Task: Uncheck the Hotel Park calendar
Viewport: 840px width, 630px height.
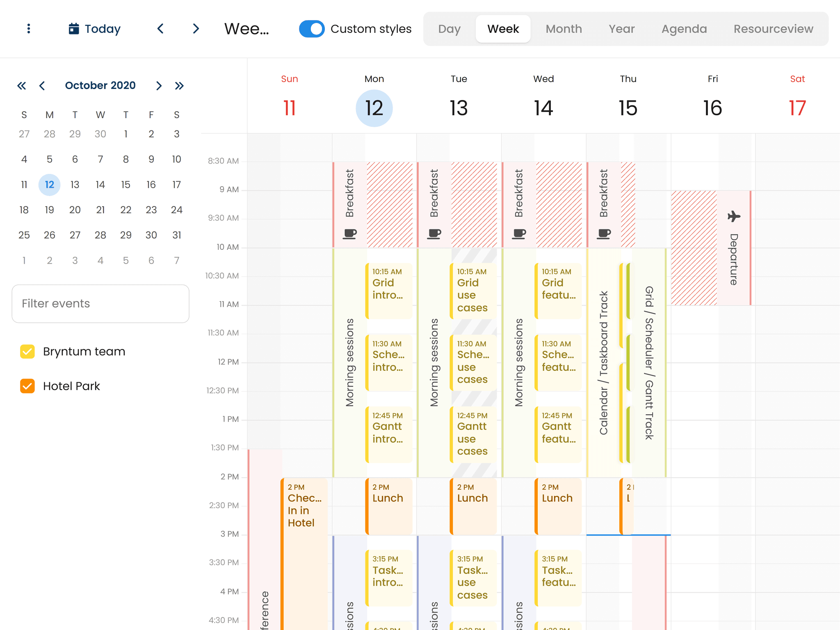Action: 27,386
